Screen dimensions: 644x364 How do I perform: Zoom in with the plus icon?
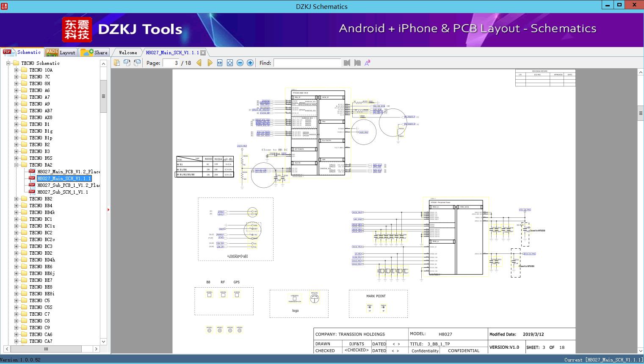pyautogui.click(x=250, y=63)
